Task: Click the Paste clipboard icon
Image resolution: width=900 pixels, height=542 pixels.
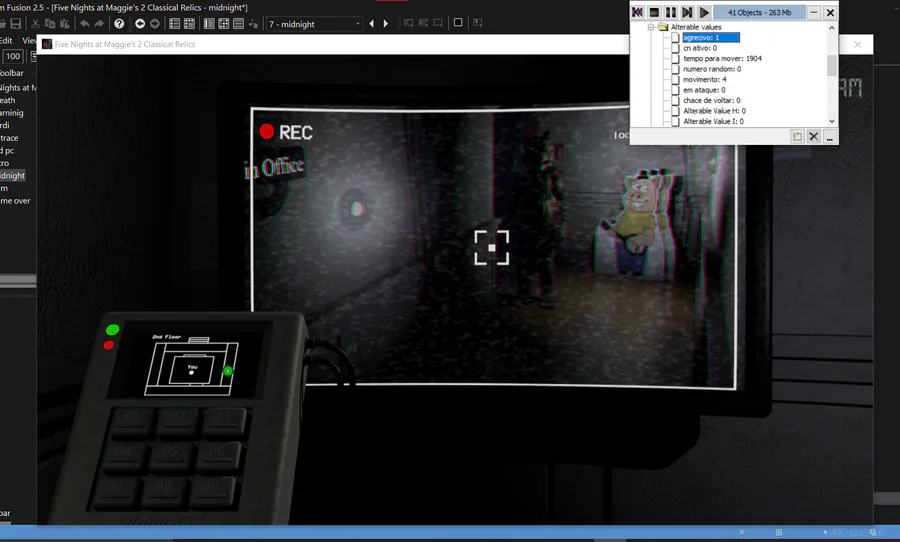Action: (x=64, y=24)
